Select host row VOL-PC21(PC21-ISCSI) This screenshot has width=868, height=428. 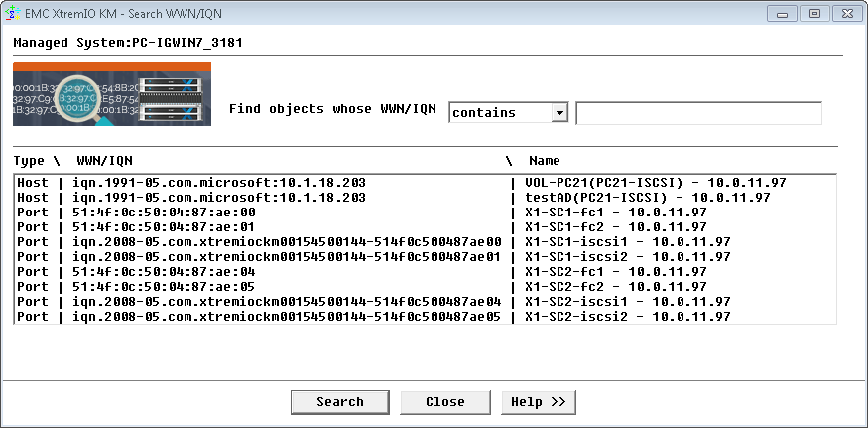click(425, 183)
